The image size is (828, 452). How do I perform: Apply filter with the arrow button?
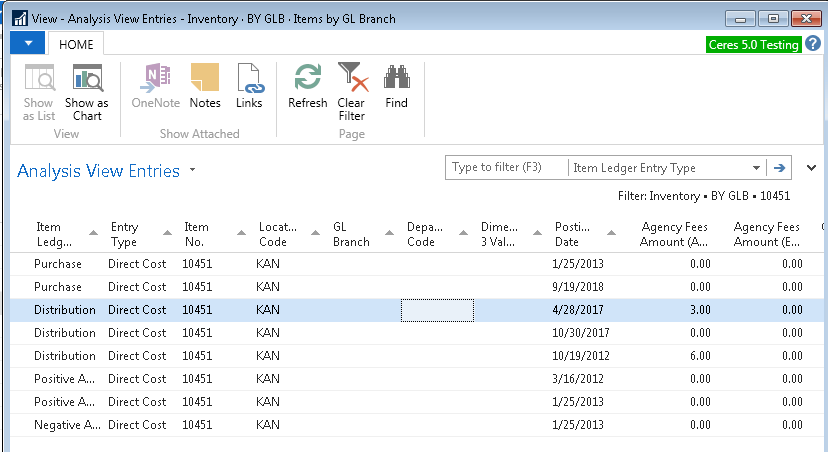(x=779, y=168)
